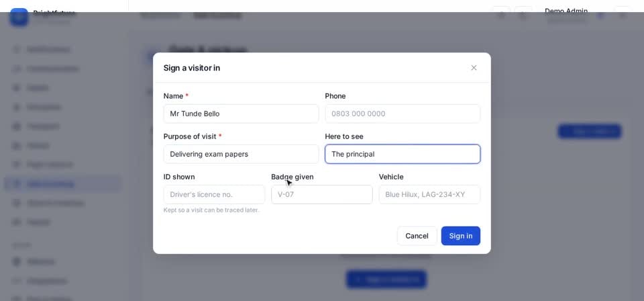Submit with the blue Sign in button

coord(460,236)
